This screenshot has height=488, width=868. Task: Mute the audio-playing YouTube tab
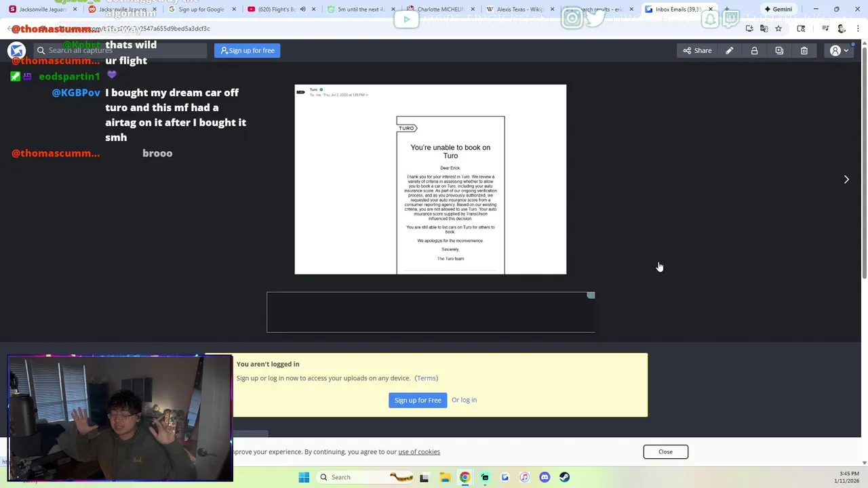tap(302, 9)
